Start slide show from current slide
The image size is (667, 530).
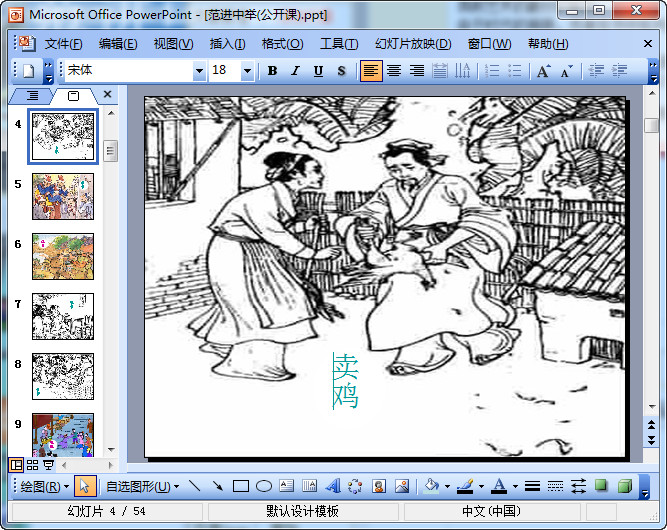point(49,465)
